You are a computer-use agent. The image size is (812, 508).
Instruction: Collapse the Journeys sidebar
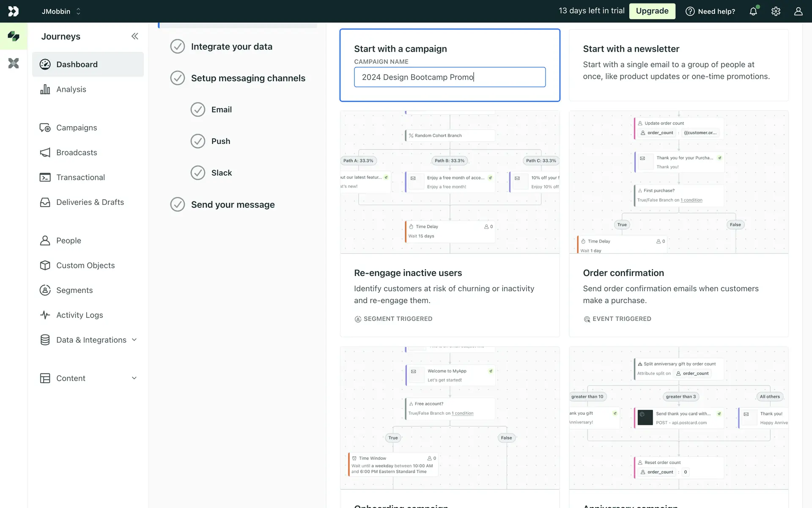click(134, 36)
